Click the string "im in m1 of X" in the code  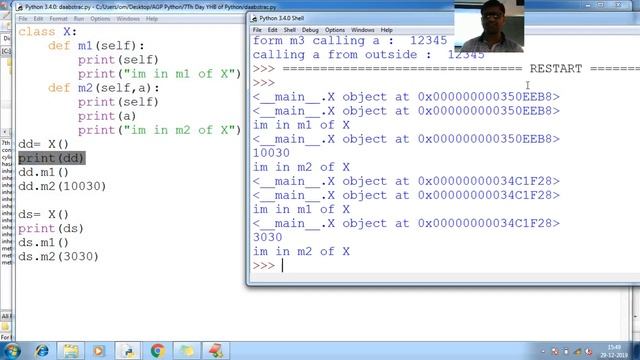[179, 74]
